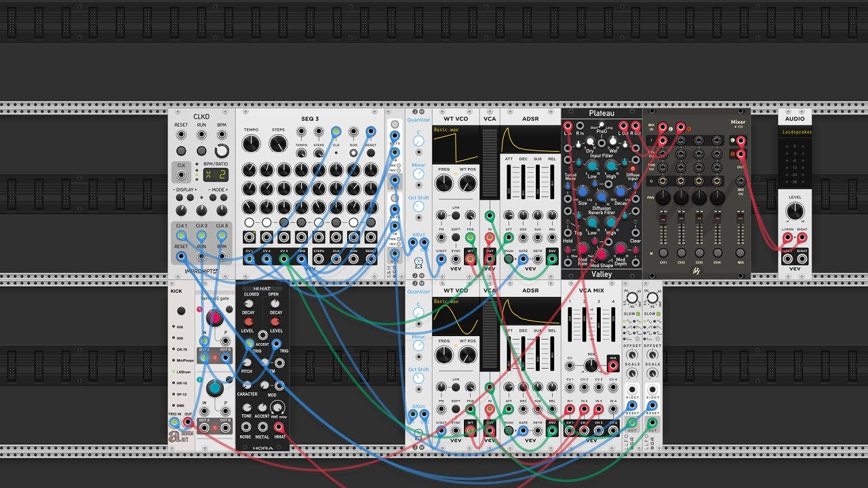Toggle SEQ 3 eighth step gate button
868x488 pixels.
(x=370, y=222)
